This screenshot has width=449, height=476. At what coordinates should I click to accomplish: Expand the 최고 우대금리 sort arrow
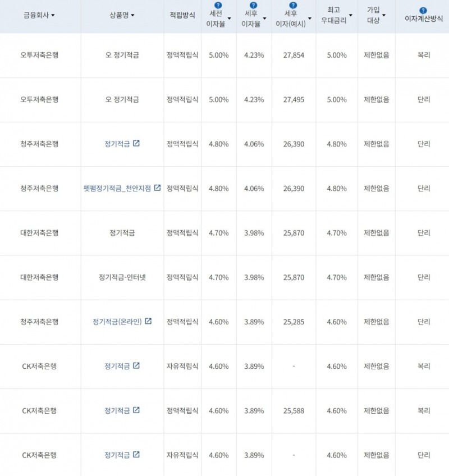351,16
